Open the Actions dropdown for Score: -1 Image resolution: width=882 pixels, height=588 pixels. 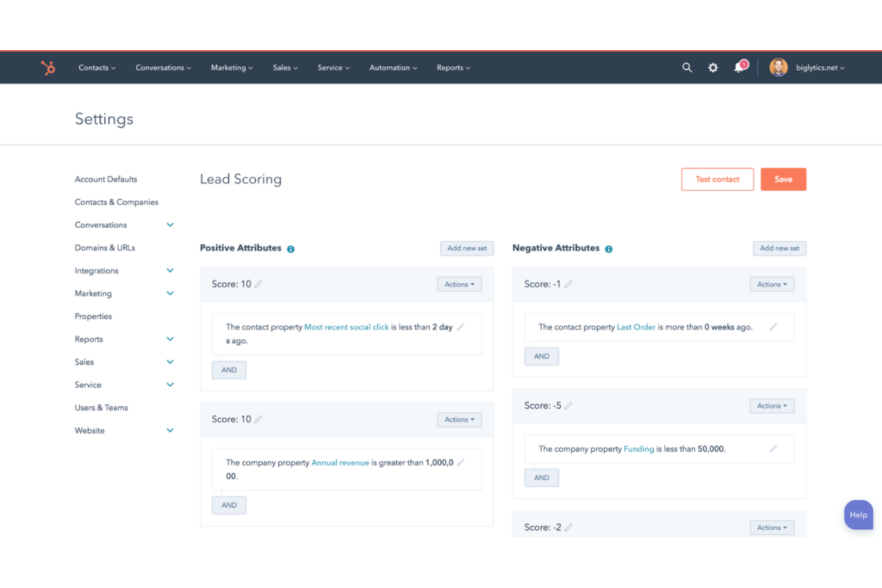pos(771,284)
